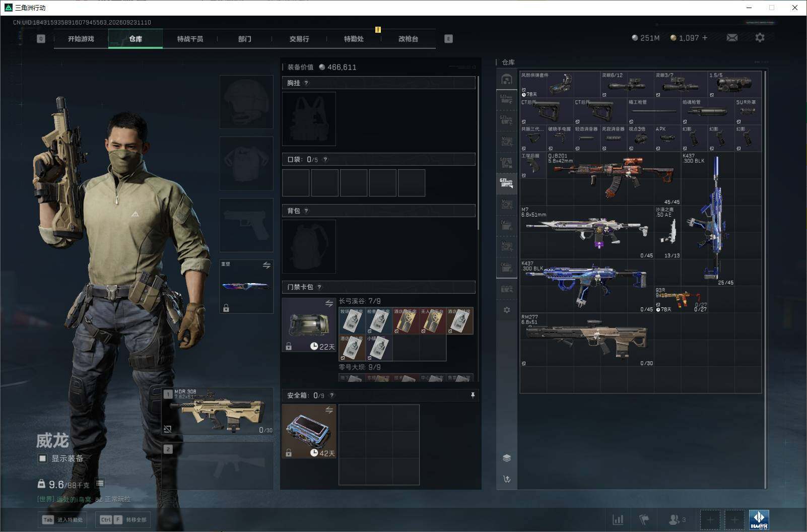Open the weight details list icon
The image size is (807, 532).
click(100, 483)
